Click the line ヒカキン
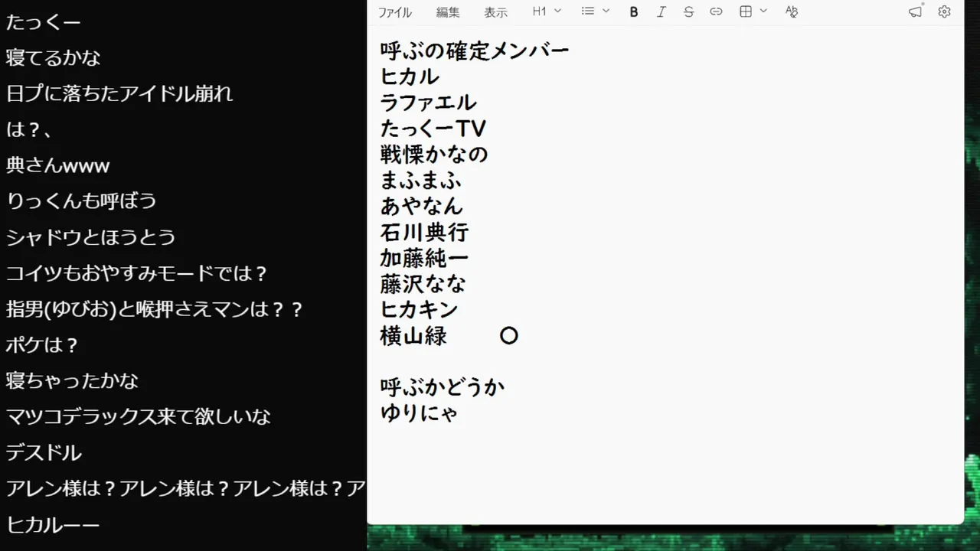Screen dimensions: 980x551 (419, 310)
